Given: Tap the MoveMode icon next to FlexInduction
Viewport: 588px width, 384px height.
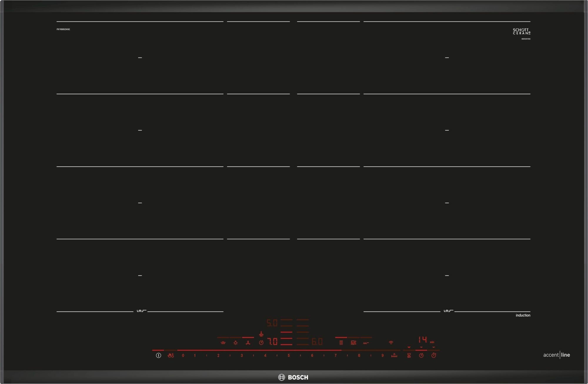Looking at the screenshot, I should coord(353,343).
